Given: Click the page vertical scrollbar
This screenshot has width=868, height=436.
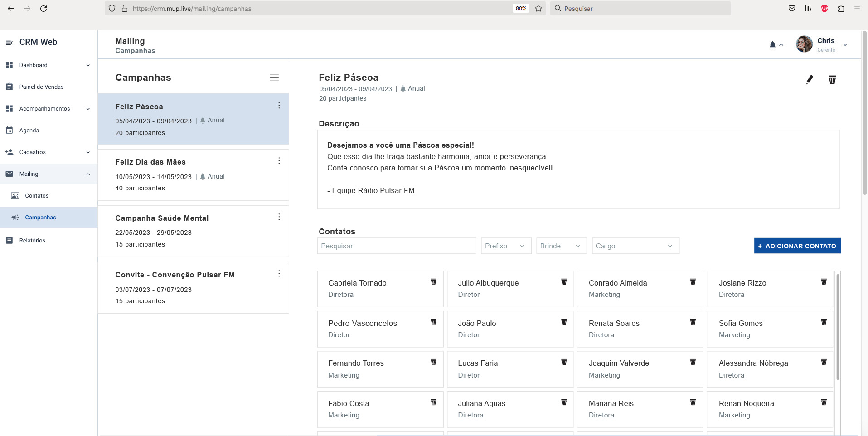Looking at the screenshot, I should click(x=864, y=113).
